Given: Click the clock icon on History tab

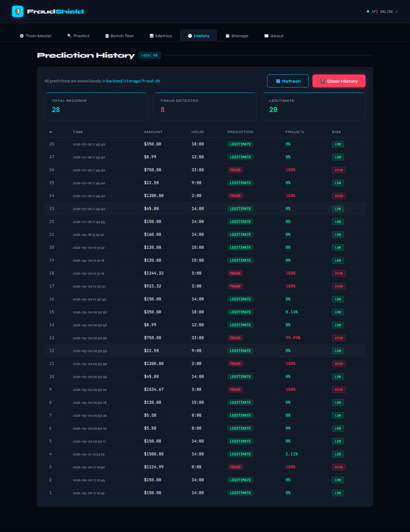Looking at the screenshot, I should pyautogui.click(x=190, y=36).
